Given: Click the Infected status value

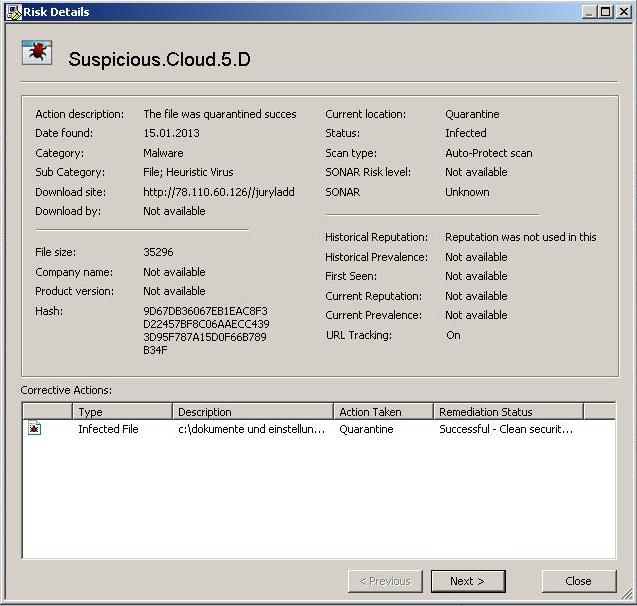Looking at the screenshot, I should [466, 133].
